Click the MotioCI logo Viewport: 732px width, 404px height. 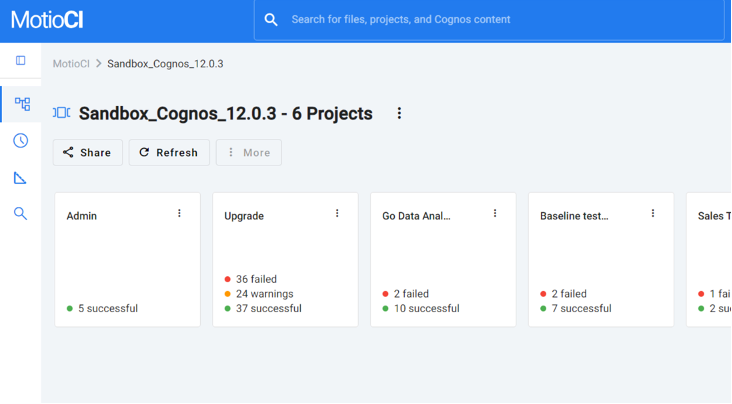coord(47,20)
